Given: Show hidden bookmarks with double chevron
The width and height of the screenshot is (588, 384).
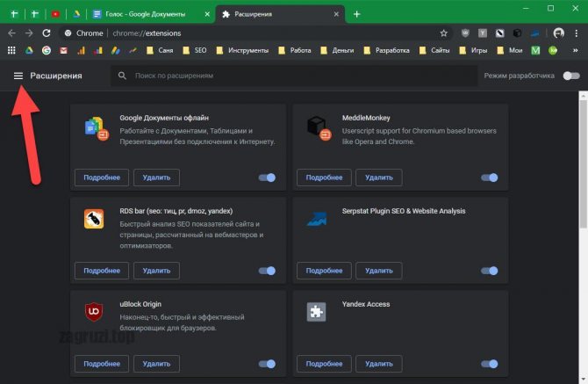Looking at the screenshot, I should pyautogui.click(x=575, y=50).
